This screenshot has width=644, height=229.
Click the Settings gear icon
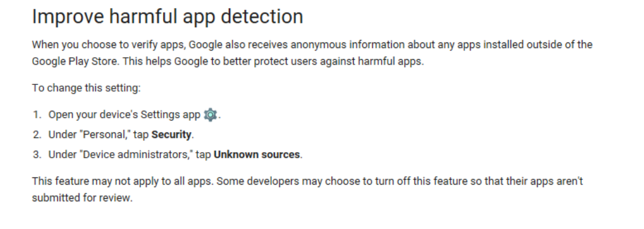pos(210,114)
